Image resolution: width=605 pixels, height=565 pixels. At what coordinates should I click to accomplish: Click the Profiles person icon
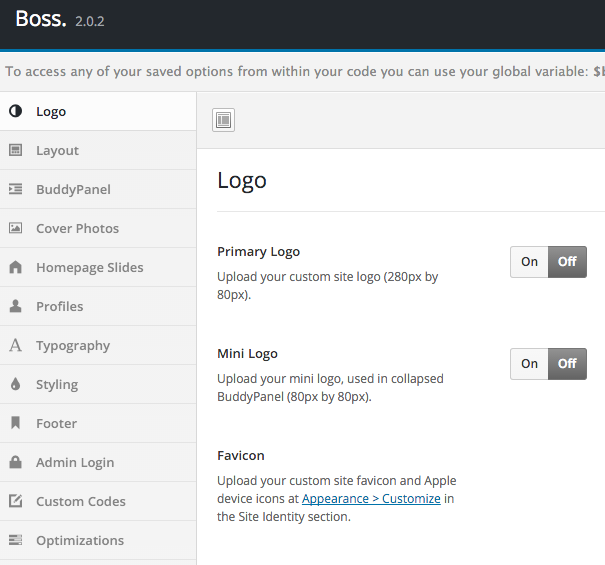15,306
